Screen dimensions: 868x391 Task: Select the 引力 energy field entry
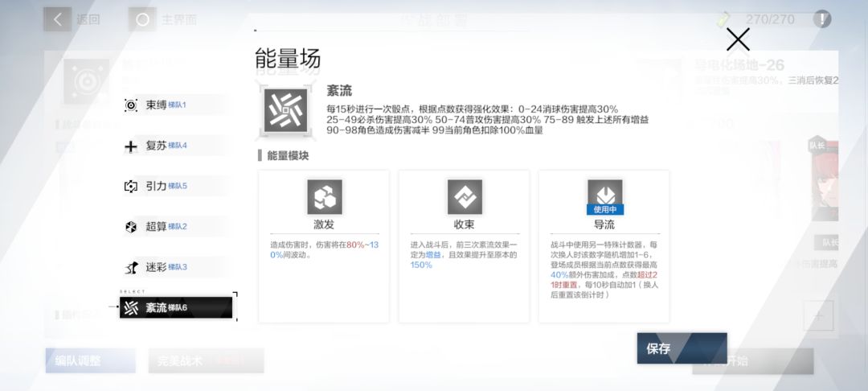tap(176, 186)
